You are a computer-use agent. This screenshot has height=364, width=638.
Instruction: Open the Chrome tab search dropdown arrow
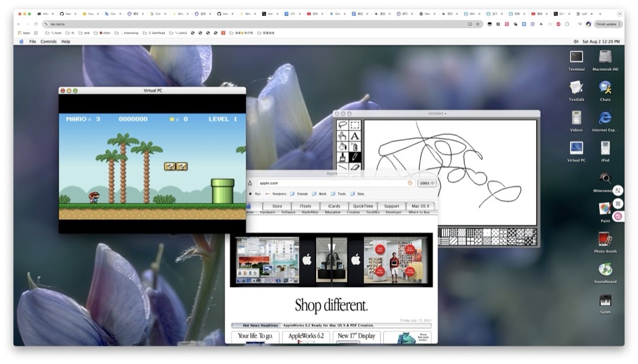pos(619,14)
